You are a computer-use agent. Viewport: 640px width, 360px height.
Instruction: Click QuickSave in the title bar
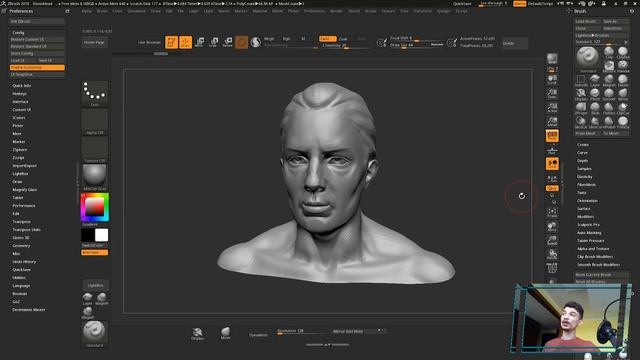pyautogui.click(x=462, y=4)
